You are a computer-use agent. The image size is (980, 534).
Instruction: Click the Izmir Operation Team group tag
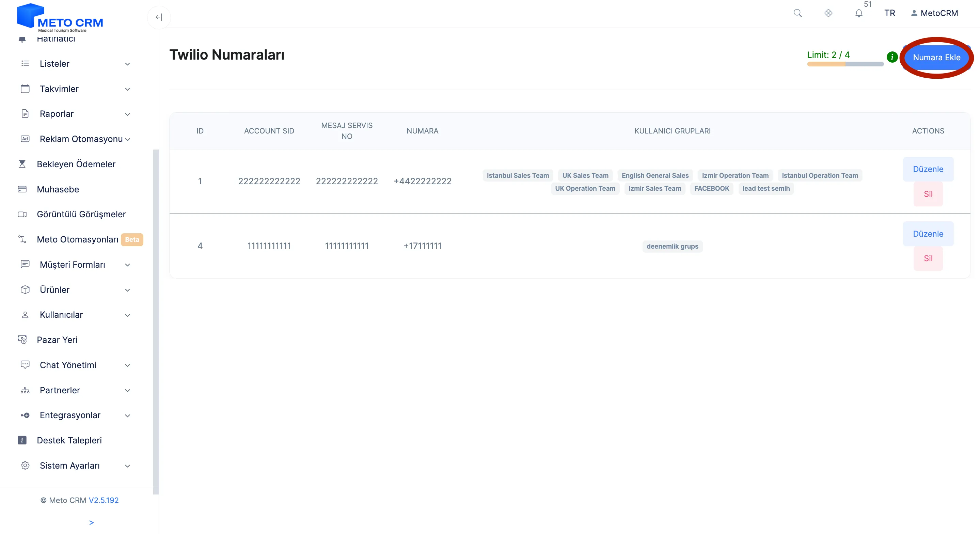tap(735, 175)
